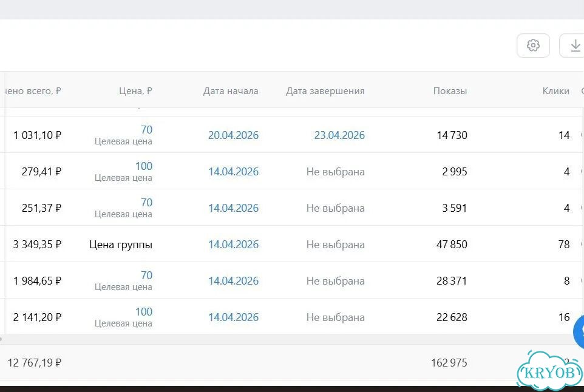Open table settings gear icon
This screenshot has height=392, width=584.
pyautogui.click(x=533, y=46)
